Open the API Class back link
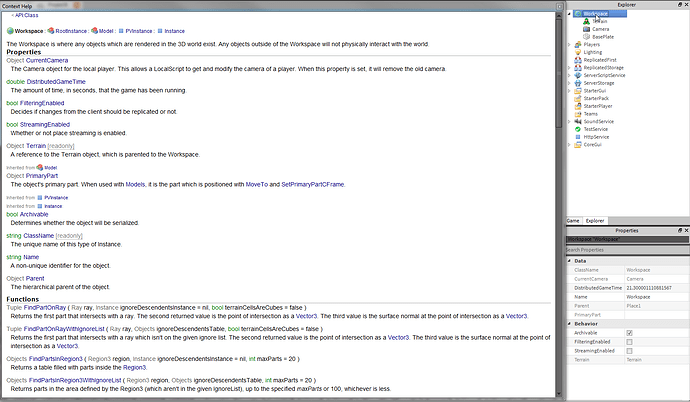 (25, 15)
